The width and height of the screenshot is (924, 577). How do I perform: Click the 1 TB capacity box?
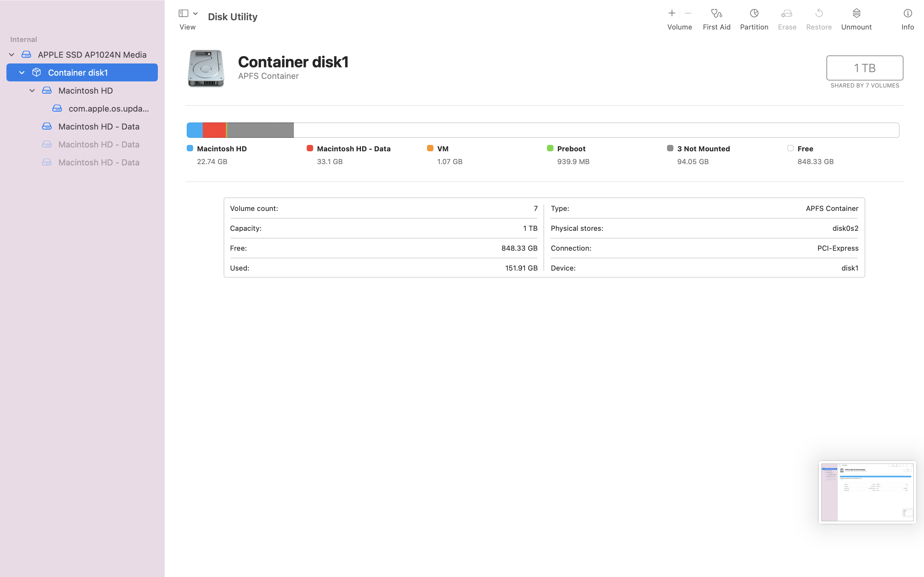pyautogui.click(x=864, y=68)
